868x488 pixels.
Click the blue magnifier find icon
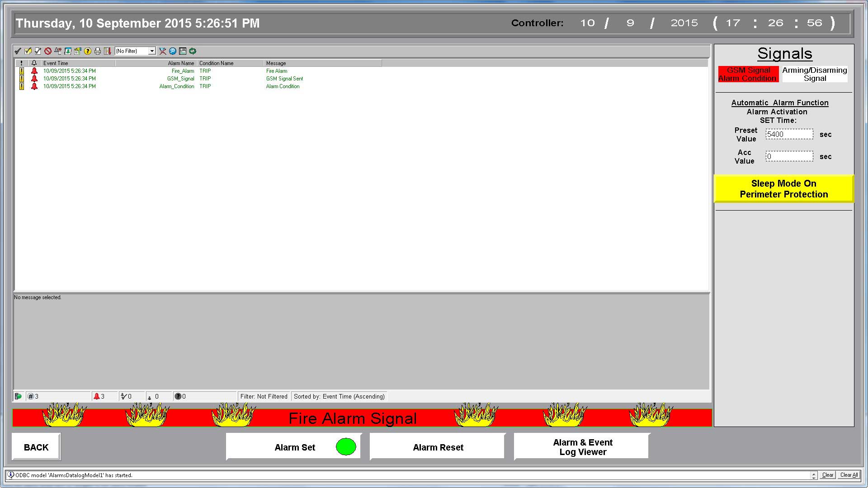point(173,51)
